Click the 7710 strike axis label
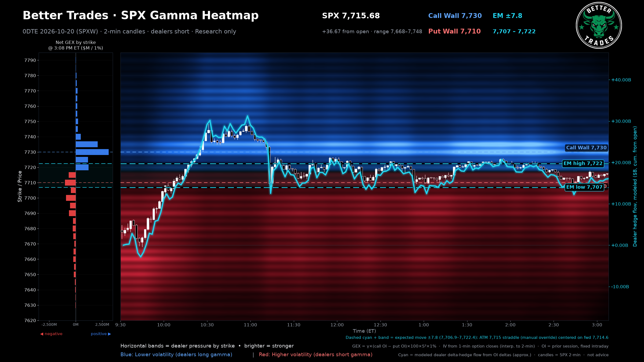This screenshot has width=644, height=362. click(x=30, y=183)
